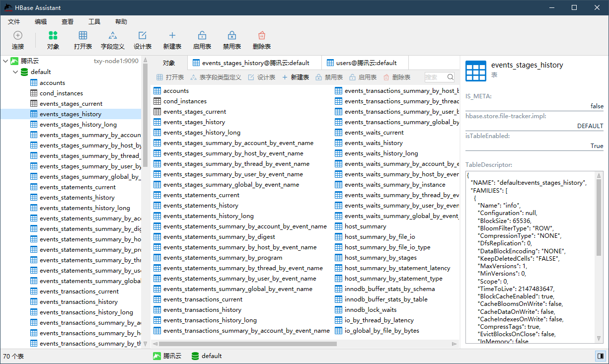Click 新建表 plus icon in main toolbar
The height and width of the screenshot is (364, 609).
click(172, 36)
